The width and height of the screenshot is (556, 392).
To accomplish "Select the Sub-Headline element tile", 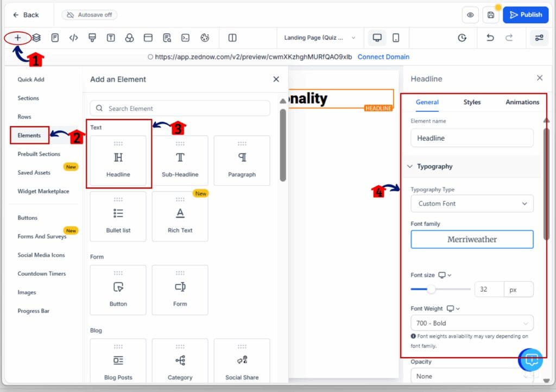I will pos(180,160).
